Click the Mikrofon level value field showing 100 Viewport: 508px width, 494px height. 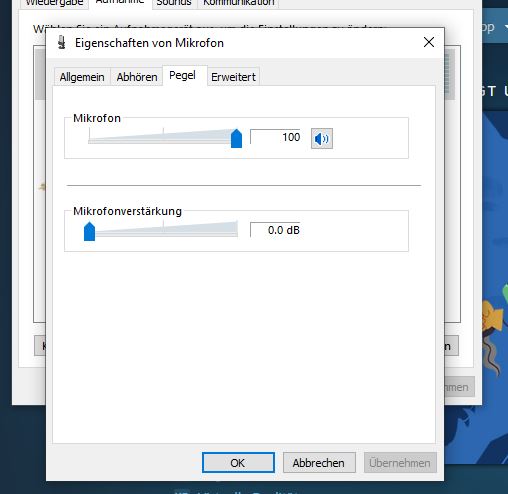[275, 137]
